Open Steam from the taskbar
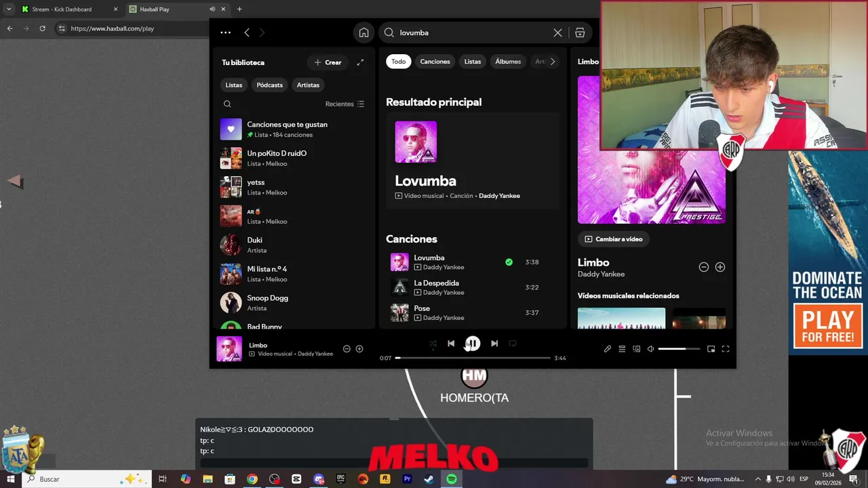The height and width of the screenshot is (488, 868). click(x=429, y=479)
